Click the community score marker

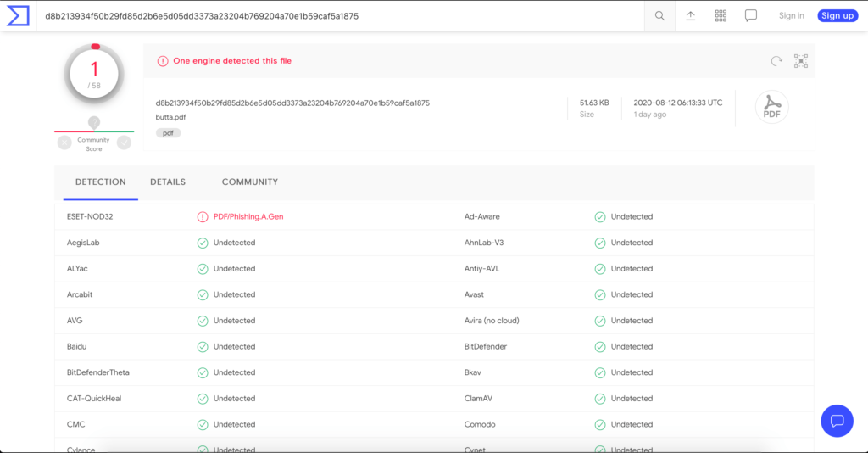94,123
